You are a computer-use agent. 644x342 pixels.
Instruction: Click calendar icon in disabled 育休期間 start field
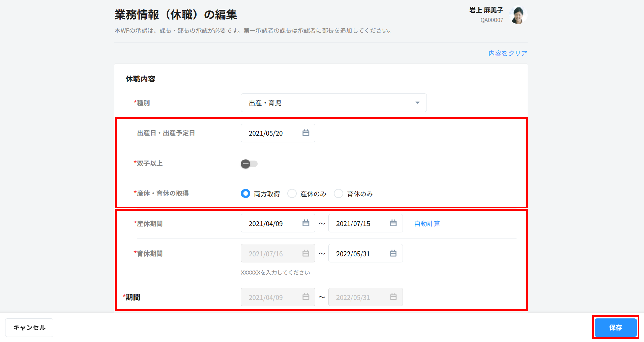click(305, 254)
